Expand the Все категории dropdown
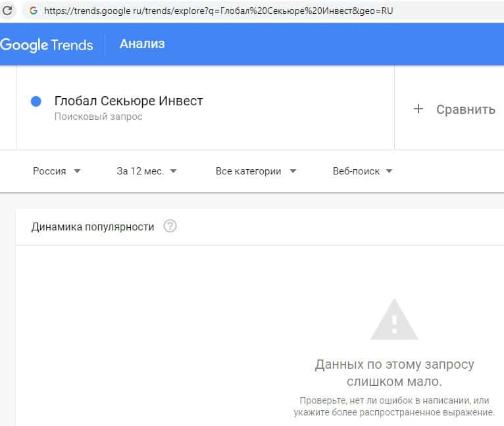This screenshot has width=504, height=426. coord(256,171)
